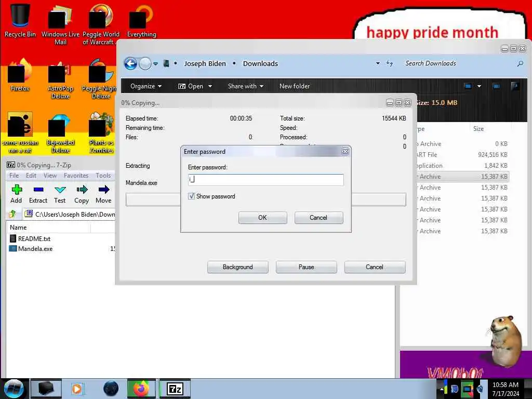532x399 pixels.
Task: Cancel the copying operation
Action: tap(375, 267)
